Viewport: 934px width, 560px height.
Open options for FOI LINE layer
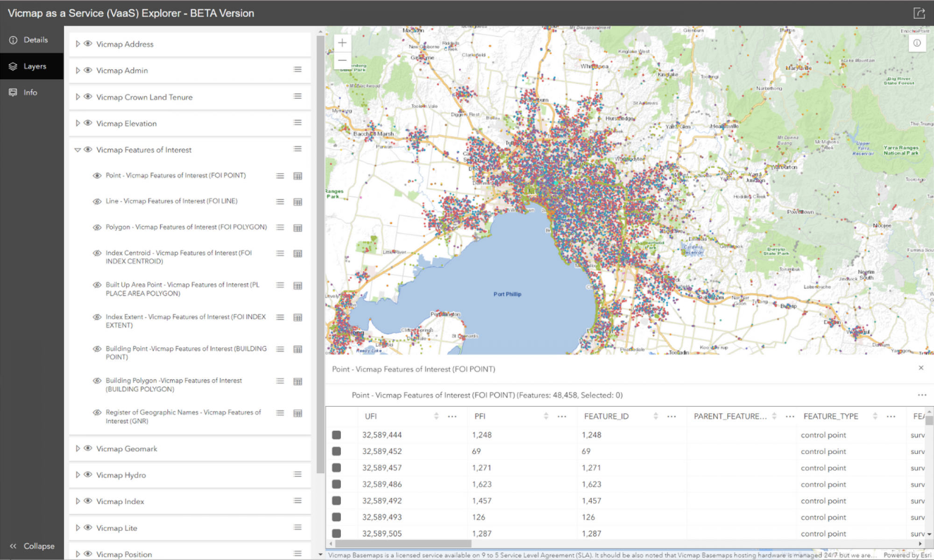click(280, 202)
